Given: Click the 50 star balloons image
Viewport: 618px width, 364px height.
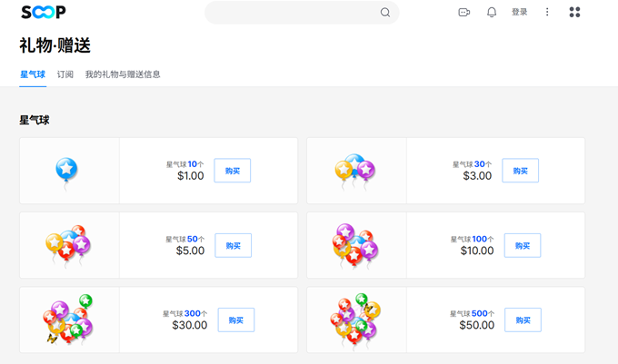Looking at the screenshot, I should pos(68,245).
